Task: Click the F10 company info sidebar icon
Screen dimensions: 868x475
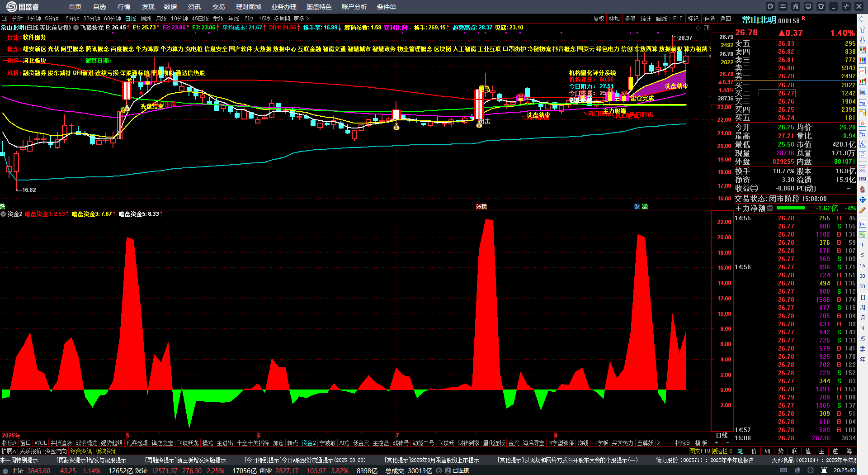Action: [863, 103]
